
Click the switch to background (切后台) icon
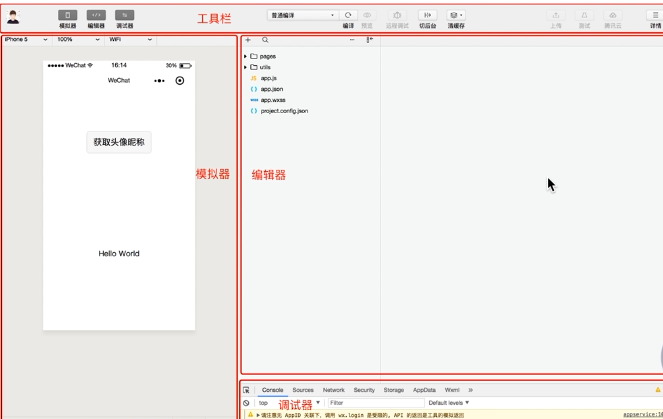[x=427, y=15]
